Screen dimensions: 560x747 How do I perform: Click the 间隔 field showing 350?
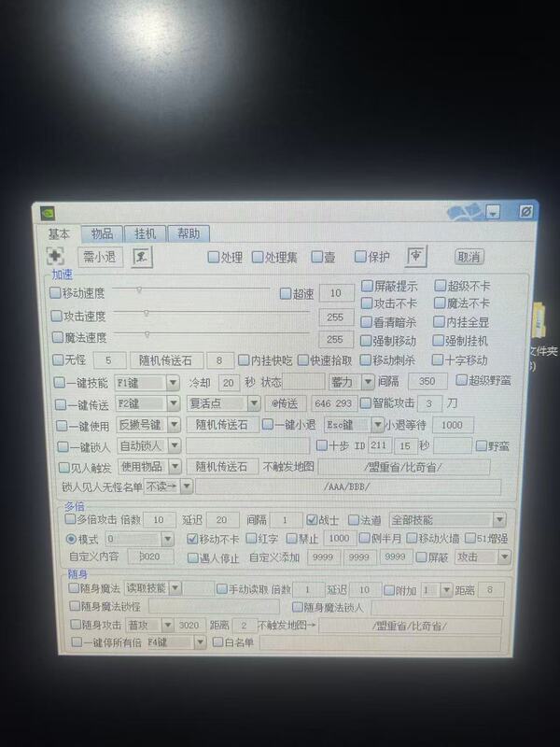tap(427, 381)
